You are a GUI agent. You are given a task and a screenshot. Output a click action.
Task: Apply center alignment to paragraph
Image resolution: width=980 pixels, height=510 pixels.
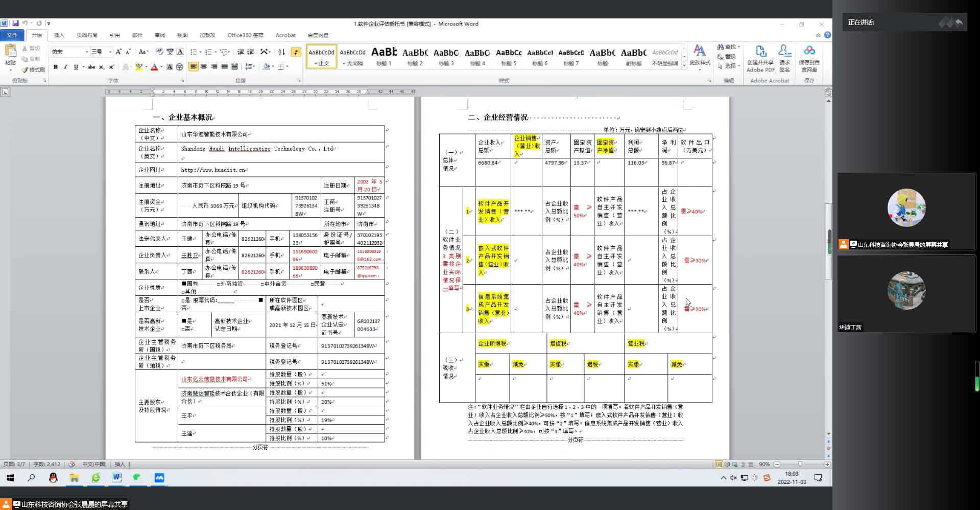pyautogui.click(x=204, y=67)
